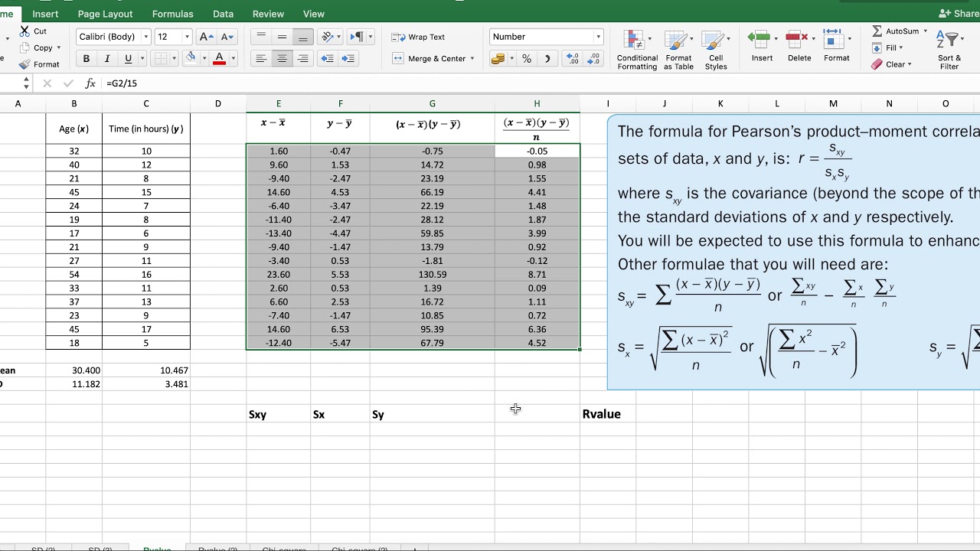Toggle Bold formatting
Viewport: 980px width, 551px height.
tap(86, 59)
